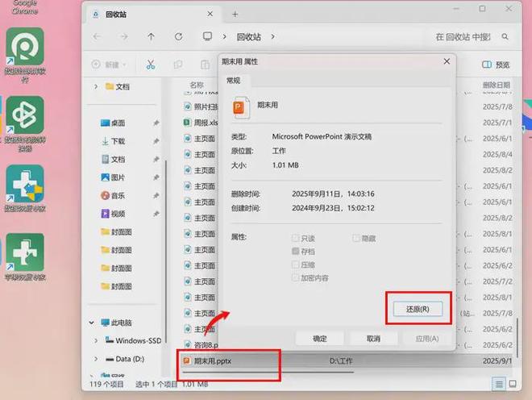Click the scissors Cut icon in the toolbar
Viewport: 532px width, 400px height.
pyautogui.click(x=151, y=65)
